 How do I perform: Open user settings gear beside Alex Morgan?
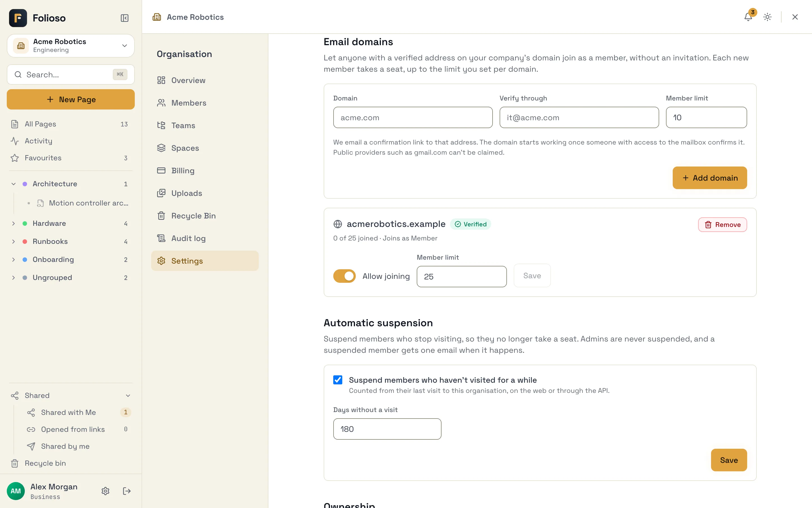pos(105,491)
